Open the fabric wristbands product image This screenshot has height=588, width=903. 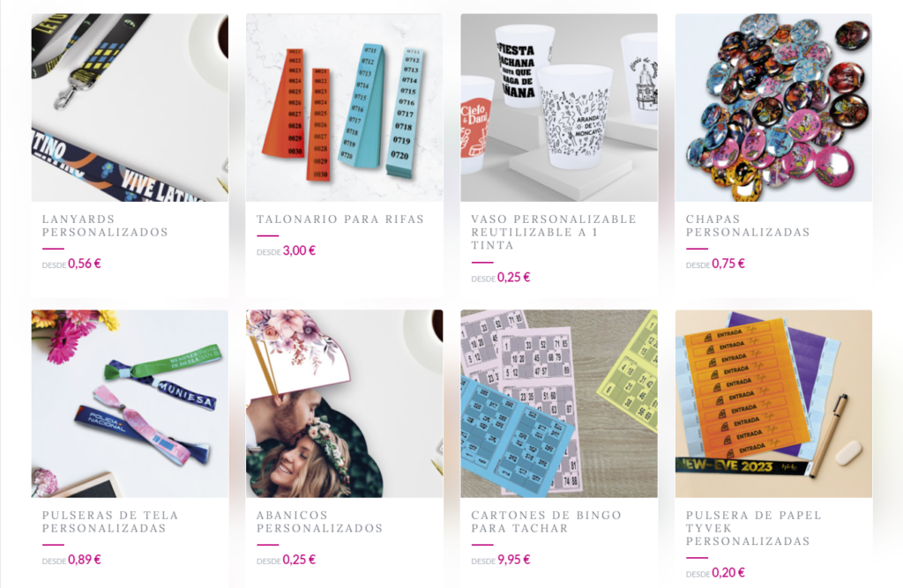[130, 404]
